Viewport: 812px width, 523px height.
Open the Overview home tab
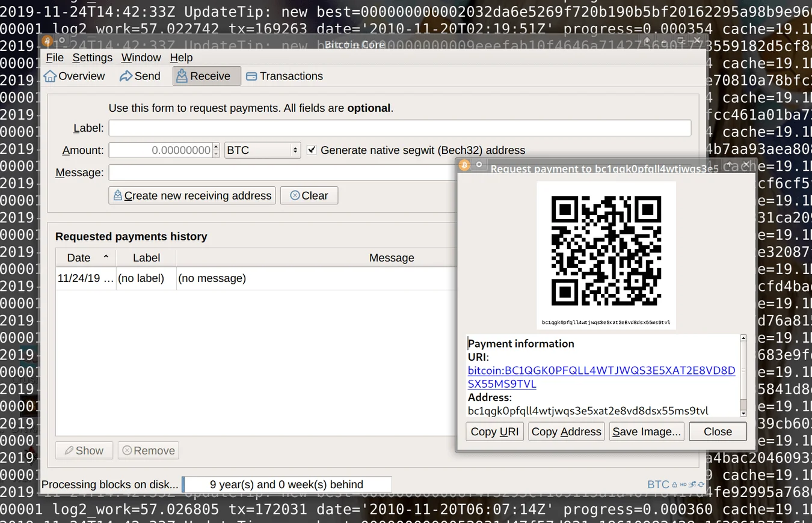(74, 76)
